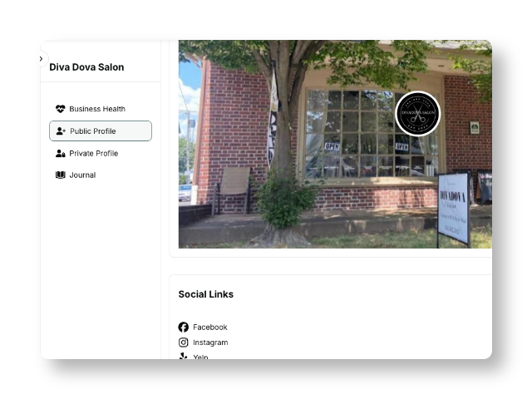The image size is (532, 399).
Task: Go to the Journal section
Action: point(101,175)
